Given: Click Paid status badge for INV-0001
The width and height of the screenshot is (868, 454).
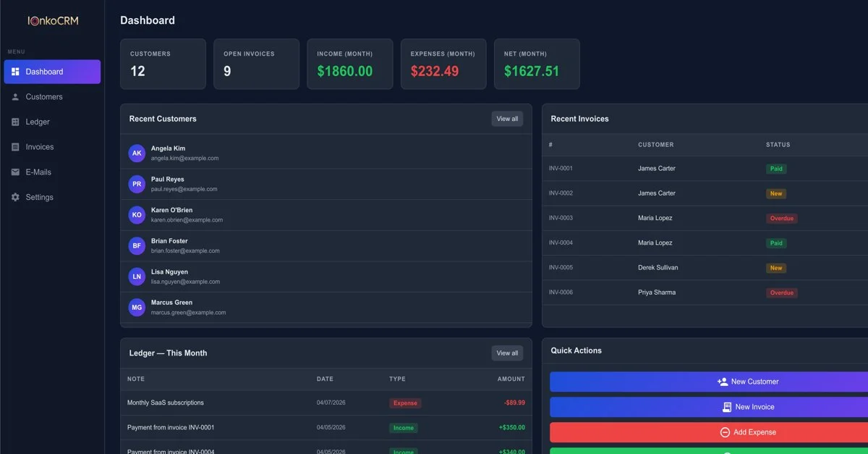Looking at the screenshot, I should click(776, 169).
